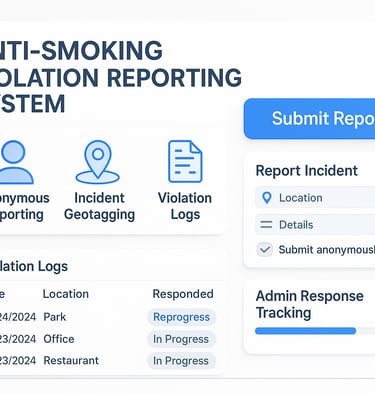Click the Report Incident heading
The width and height of the screenshot is (375, 394).
point(307,171)
